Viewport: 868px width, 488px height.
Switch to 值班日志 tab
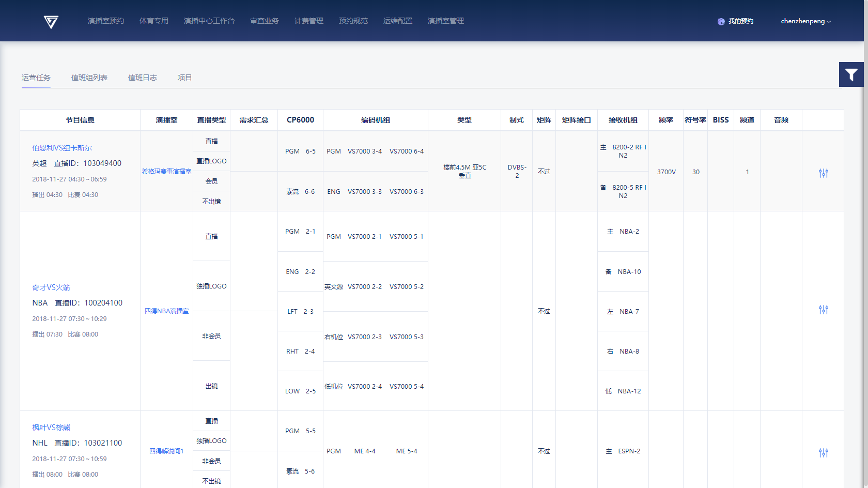pyautogui.click(x=143, y=78)
